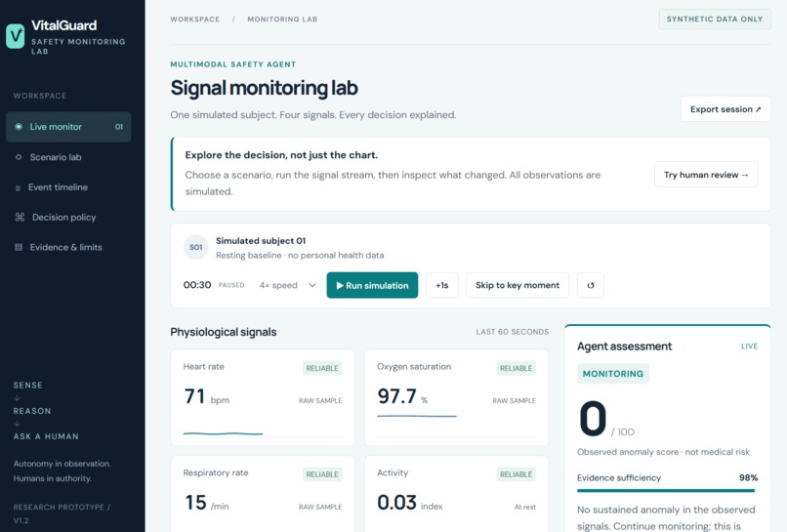Click the ASK A HUMAN step label
787x532 pixels.
46,436
